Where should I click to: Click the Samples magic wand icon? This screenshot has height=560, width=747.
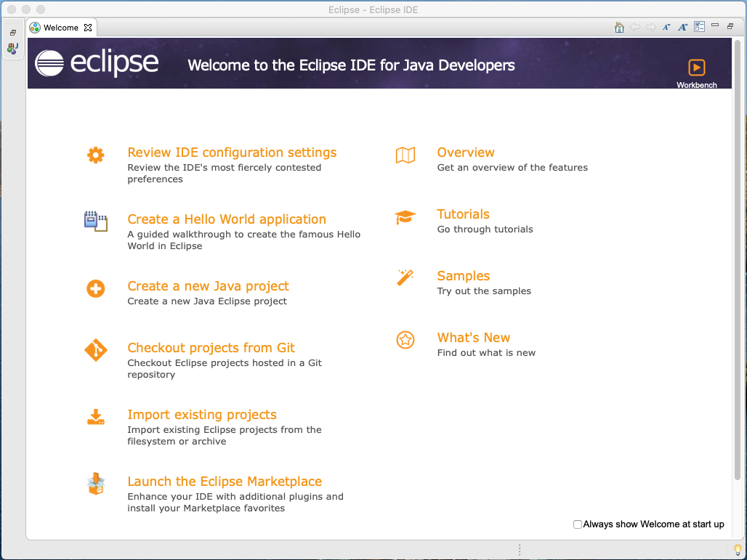pyautogui.click(x=405, y=277)
